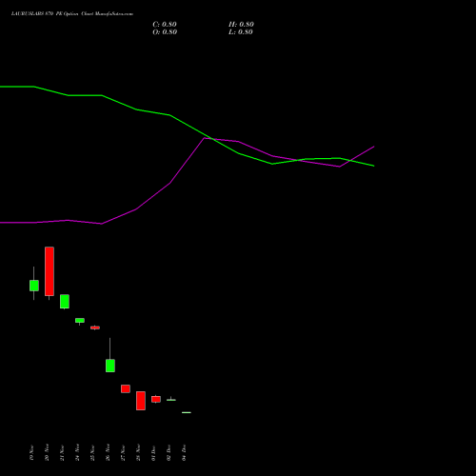
Task: Select the red candlestick for 01 Dec
Action: (156, 399)
